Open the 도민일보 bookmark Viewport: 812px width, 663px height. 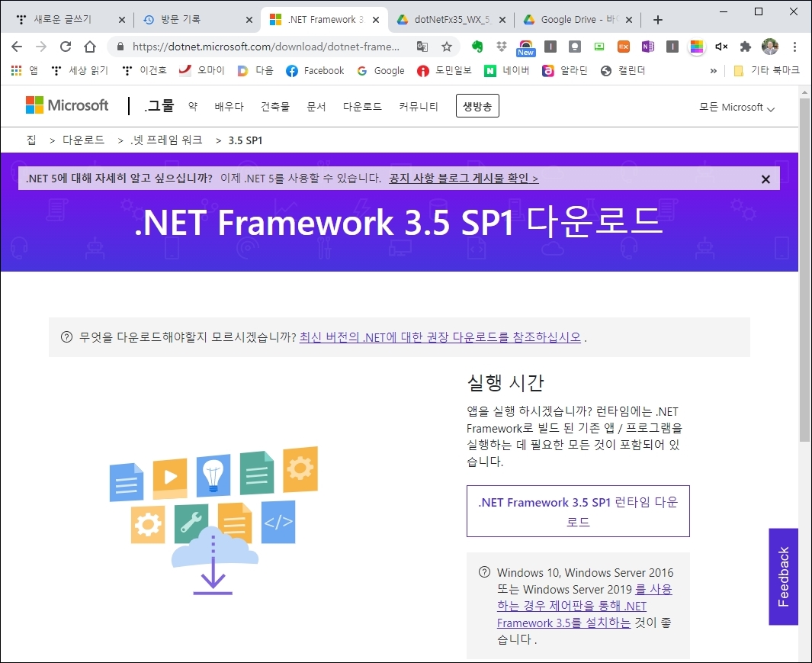[x=445, y=70]
